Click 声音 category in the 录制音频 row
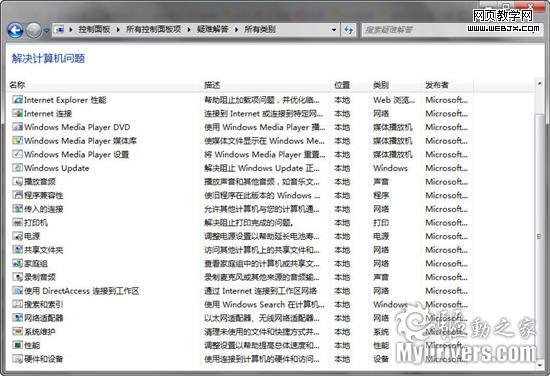Screen dimensions: 550x376 381,277
